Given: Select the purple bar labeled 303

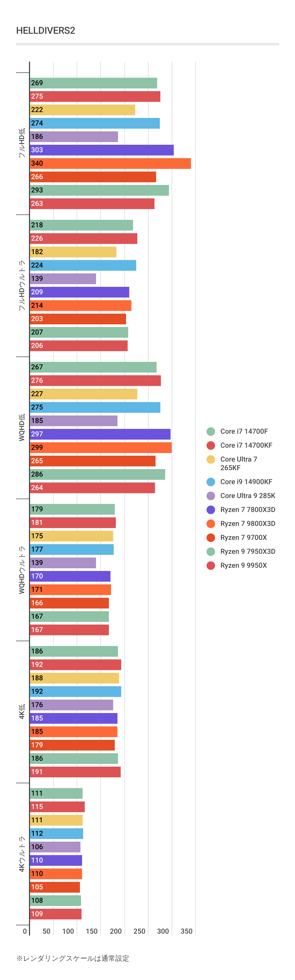Looking at the screenshot, I should (102, 150).
